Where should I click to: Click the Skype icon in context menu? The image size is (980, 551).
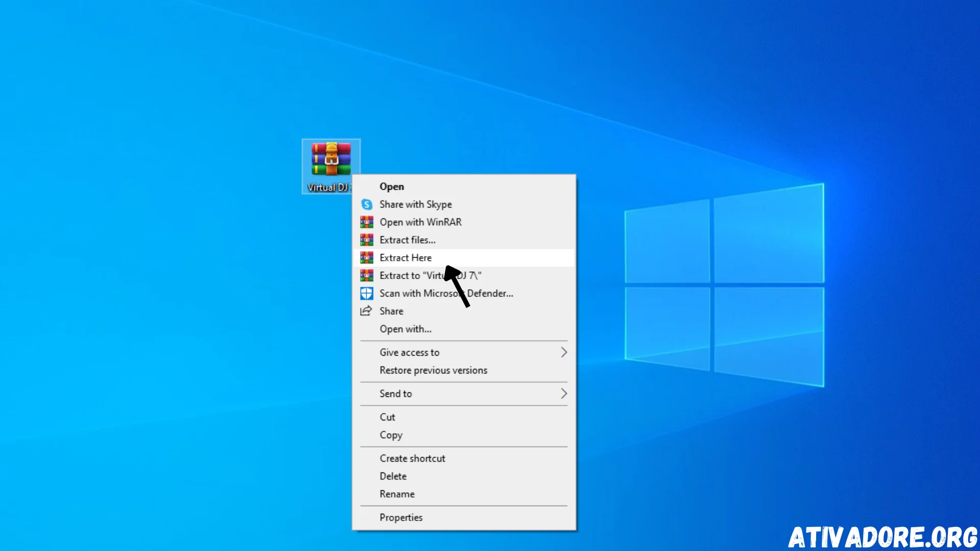[366, 205]
